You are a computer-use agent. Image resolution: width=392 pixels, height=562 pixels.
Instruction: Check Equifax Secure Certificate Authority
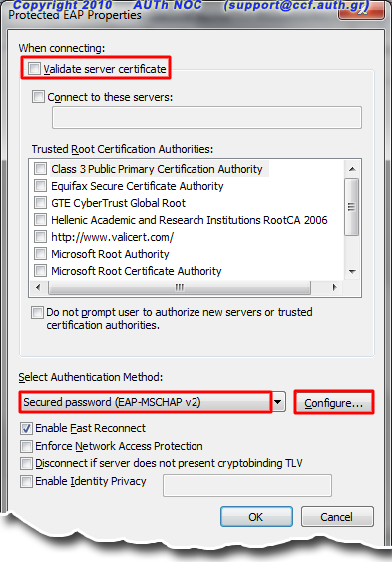tap(40, 186)
